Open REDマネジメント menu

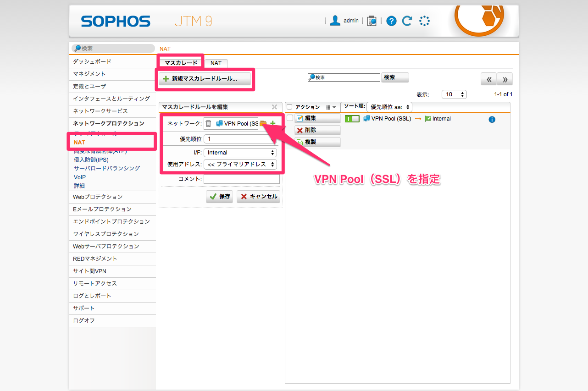(x=113, y=259)
